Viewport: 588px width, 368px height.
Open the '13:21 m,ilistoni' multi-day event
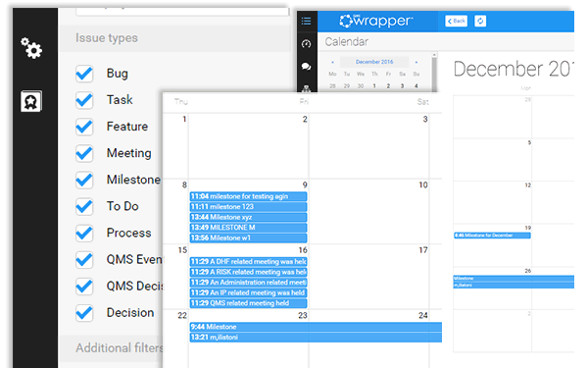pyautogui.click(x=316, y=338)
